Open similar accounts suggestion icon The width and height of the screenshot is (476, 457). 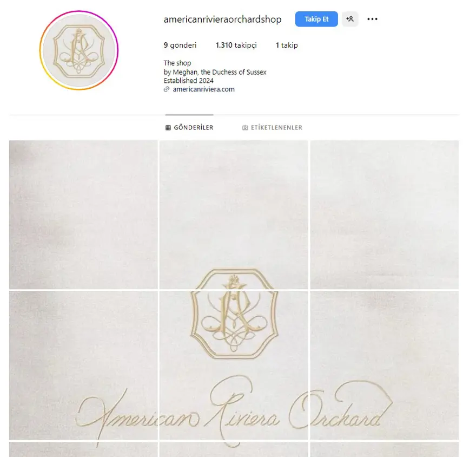[350, 19]
